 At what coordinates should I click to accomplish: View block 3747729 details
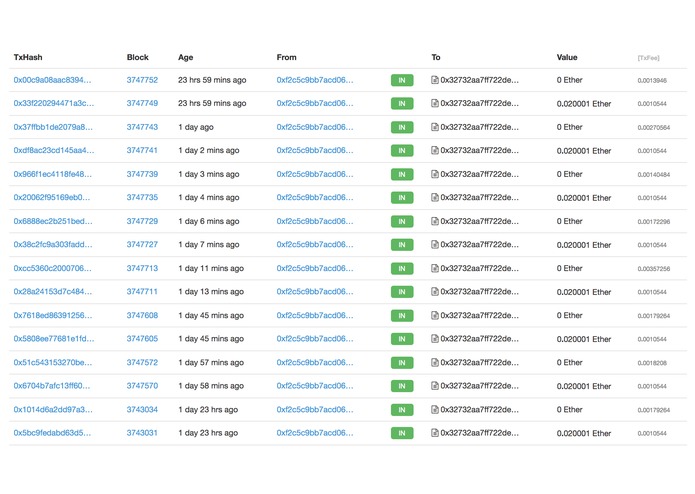[x=142, y=221]
